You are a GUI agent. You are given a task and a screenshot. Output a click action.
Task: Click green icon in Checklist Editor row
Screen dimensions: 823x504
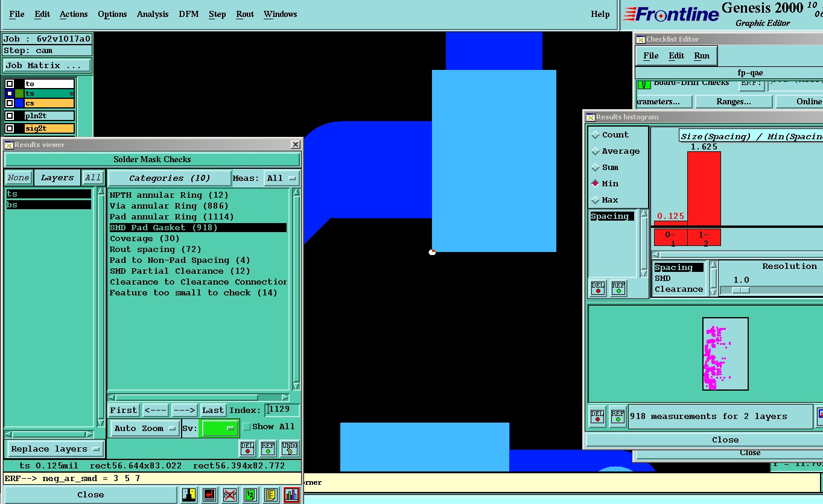point(644,84)
